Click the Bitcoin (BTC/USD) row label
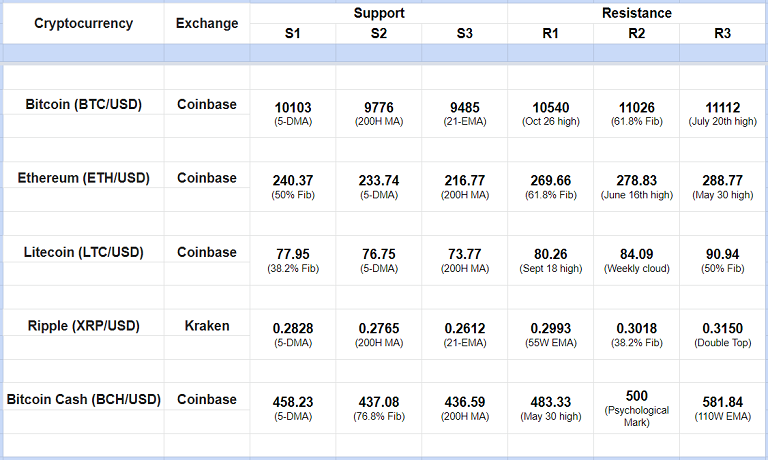 pos(83,103)
